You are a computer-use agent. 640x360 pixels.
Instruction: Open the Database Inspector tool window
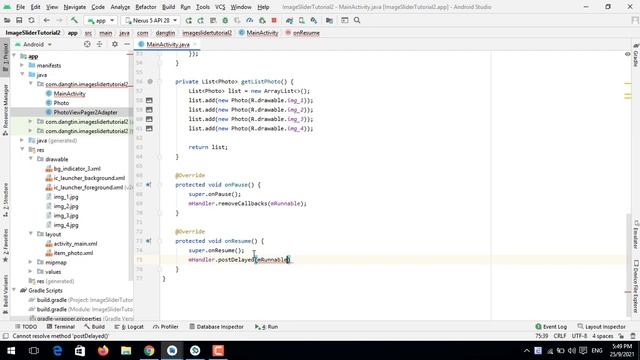pyautogui.click(x=216, y=327)
